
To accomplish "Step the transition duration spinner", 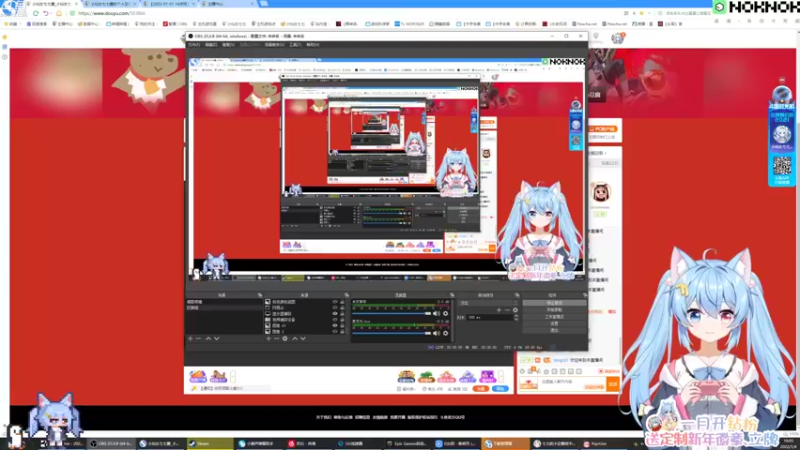I will [516, 317].
